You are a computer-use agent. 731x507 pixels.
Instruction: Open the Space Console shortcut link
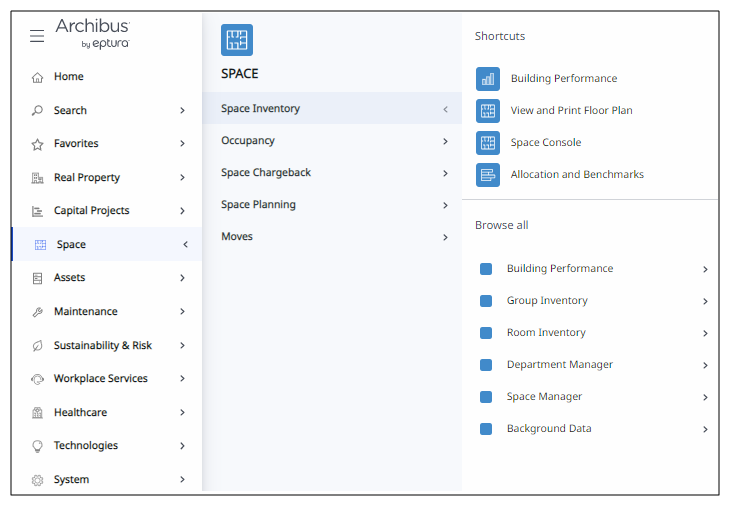(x=545, y=143)
